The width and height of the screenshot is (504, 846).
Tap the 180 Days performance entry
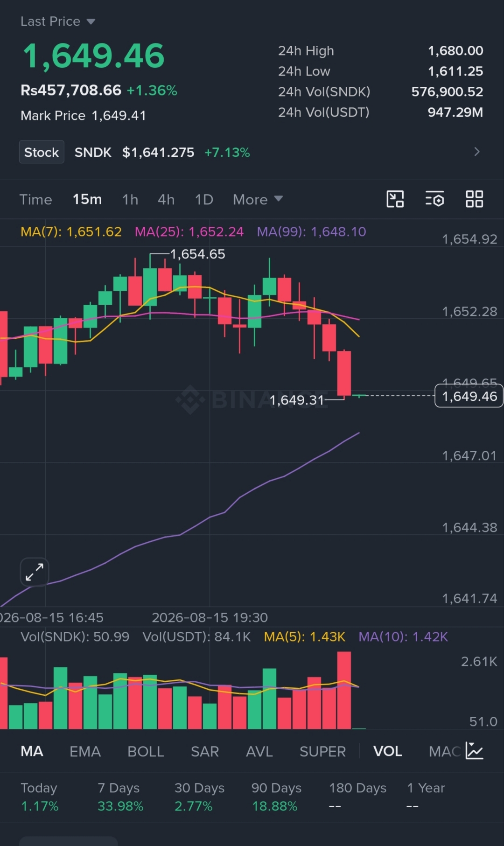pos(357,797)
